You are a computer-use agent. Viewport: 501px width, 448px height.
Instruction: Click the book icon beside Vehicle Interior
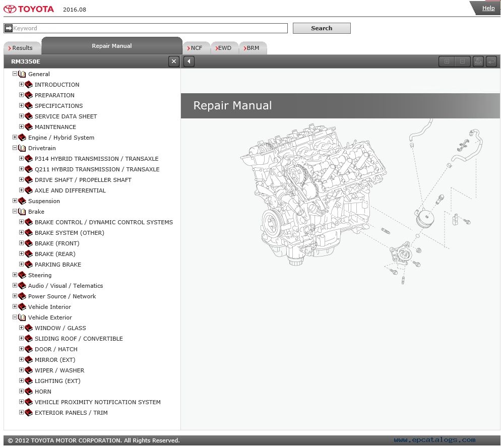click(x=22, y=307)
